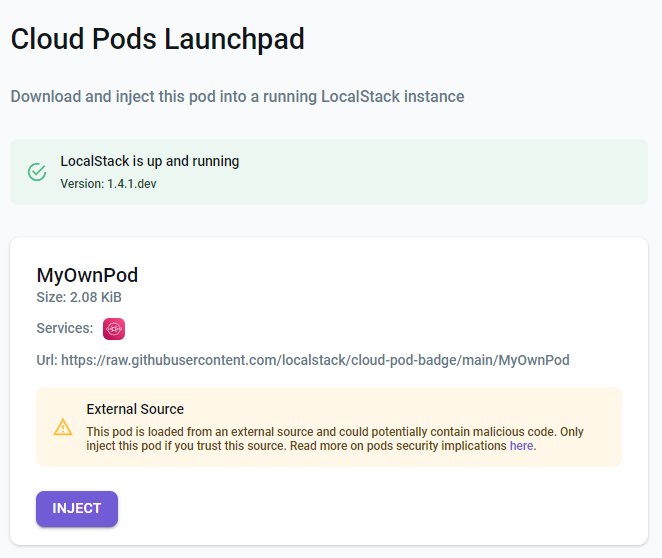Open the 'here' pods security link
Image resolution: width=662 pixels, height=558 pixels.
point(521,446)
